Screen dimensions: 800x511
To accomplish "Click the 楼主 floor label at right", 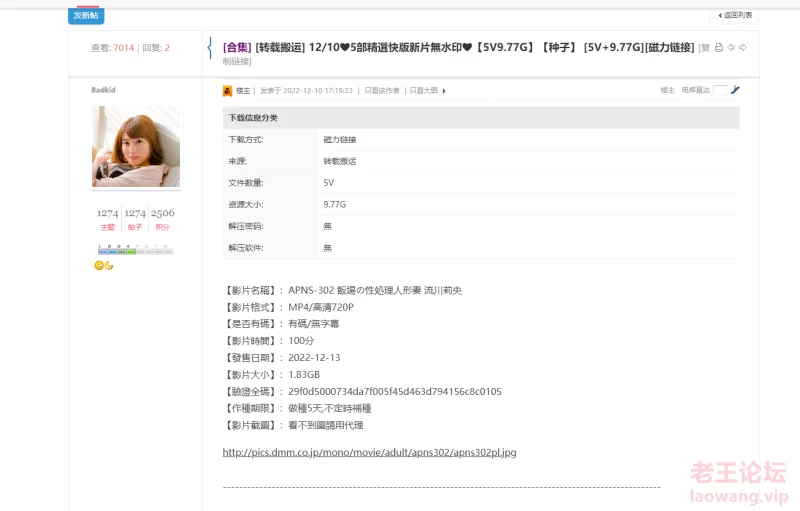I will (667, 90).
